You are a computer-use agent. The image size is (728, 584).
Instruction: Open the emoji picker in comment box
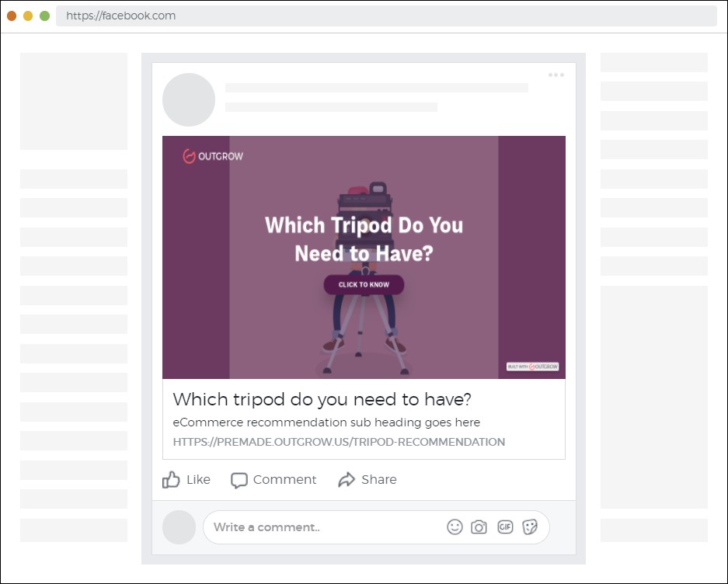click(x=455, y=527)
